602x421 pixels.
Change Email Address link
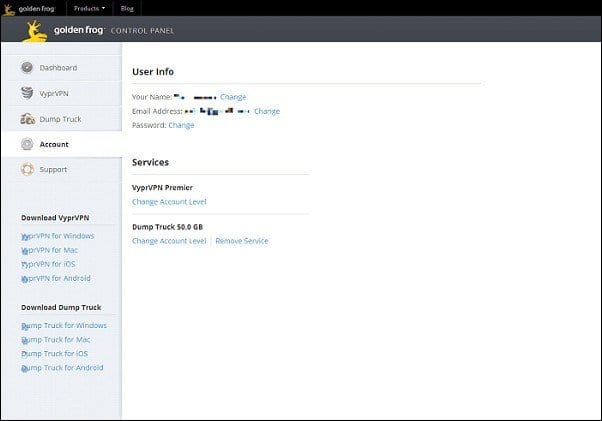coord(267,111)
